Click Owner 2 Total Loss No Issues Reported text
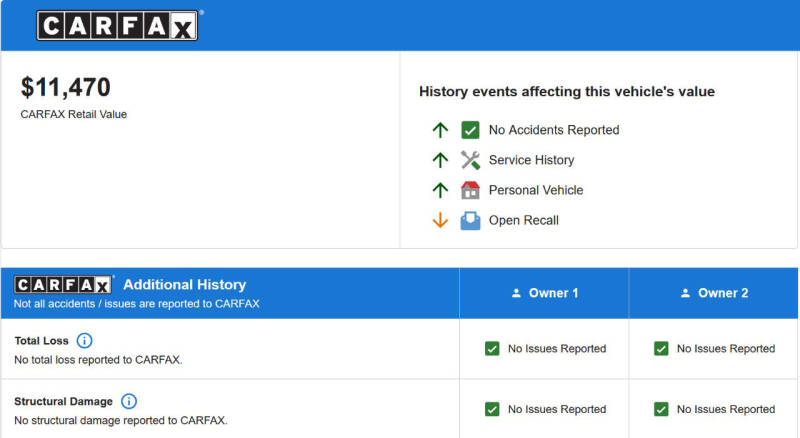 click(x=726, y=349)
